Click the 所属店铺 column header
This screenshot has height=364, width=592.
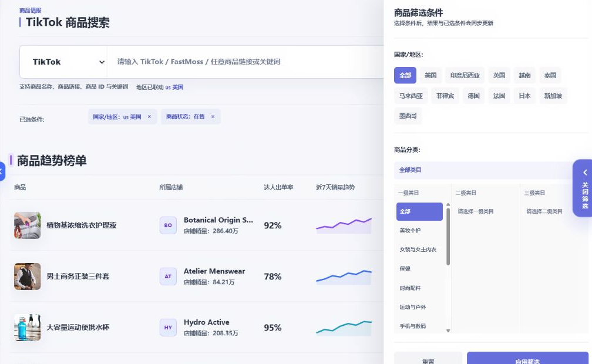tap(171, 187)
